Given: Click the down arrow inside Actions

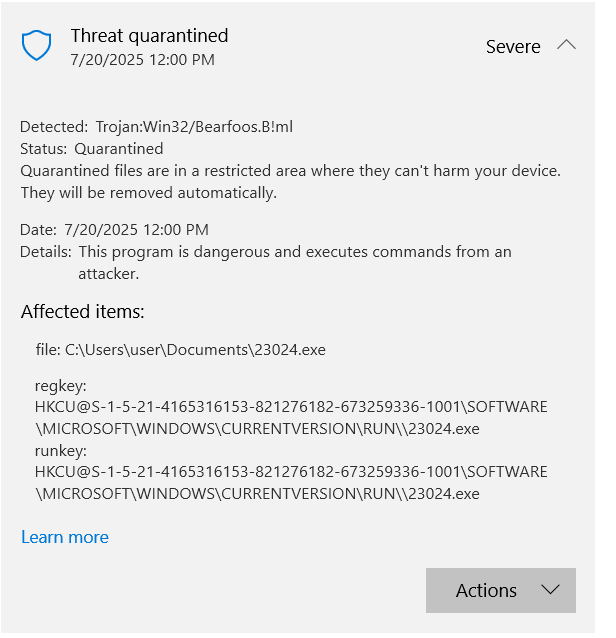Looking at the screenshot, I should pyautogui.click(x=550, y=590).
